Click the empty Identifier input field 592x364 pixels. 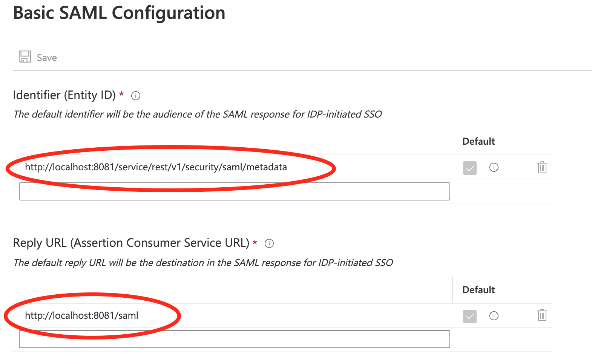(234, 191)
